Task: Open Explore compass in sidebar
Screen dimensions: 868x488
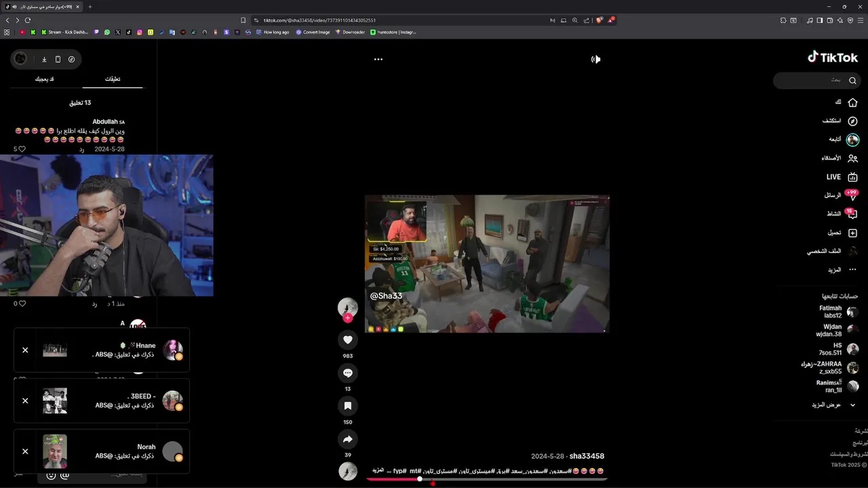Action: pos(840,121)
